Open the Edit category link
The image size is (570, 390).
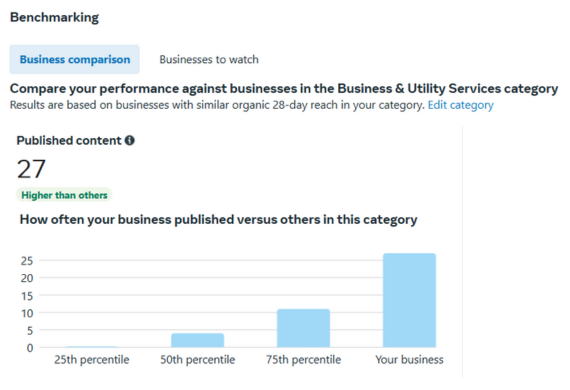461,105
